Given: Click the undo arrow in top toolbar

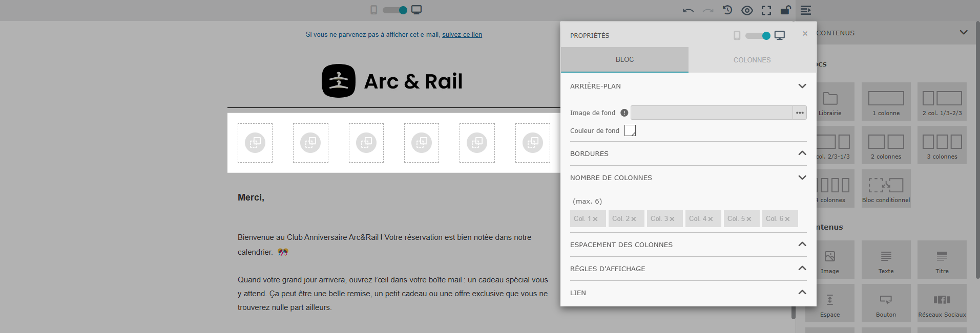Looking at the screenshot, I should [x=688, y=10].
